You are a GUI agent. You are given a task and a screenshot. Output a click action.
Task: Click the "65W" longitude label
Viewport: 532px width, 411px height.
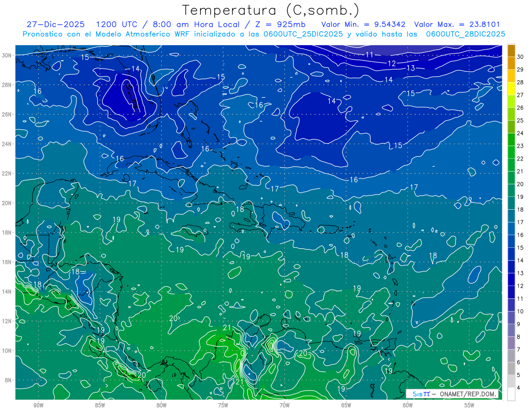coord(346,405)
